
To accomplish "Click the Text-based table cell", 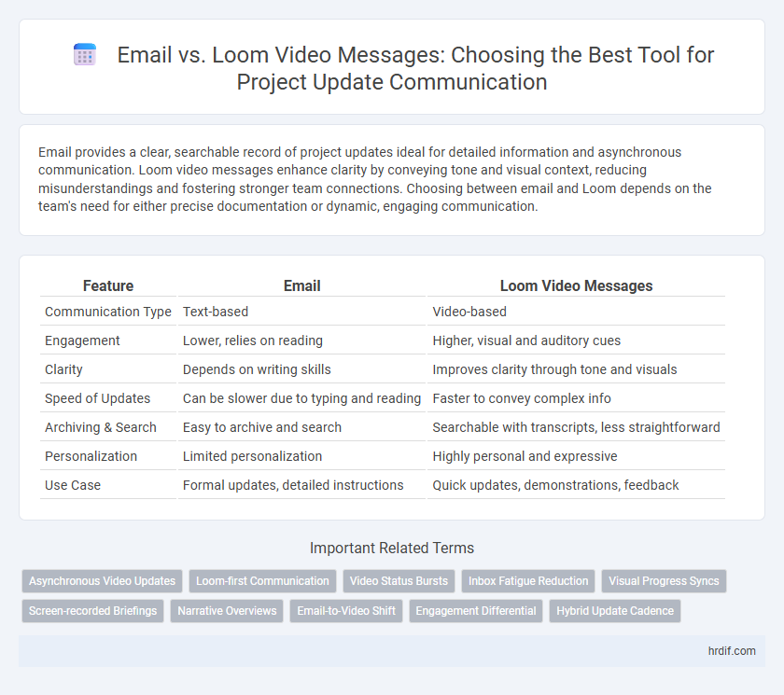I will point(302,312).
